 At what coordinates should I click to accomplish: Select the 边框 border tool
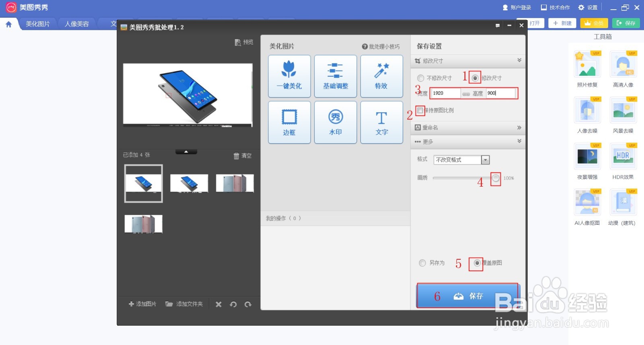(289, 123)
